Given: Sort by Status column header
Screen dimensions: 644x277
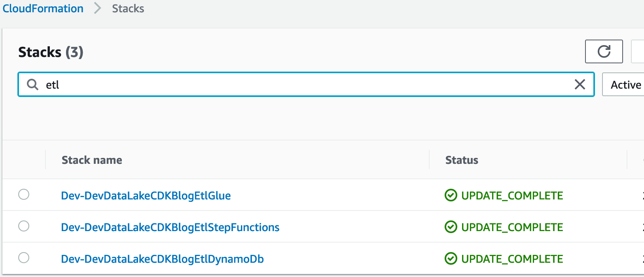Looking at the screenshot, I should coord(462,160).
